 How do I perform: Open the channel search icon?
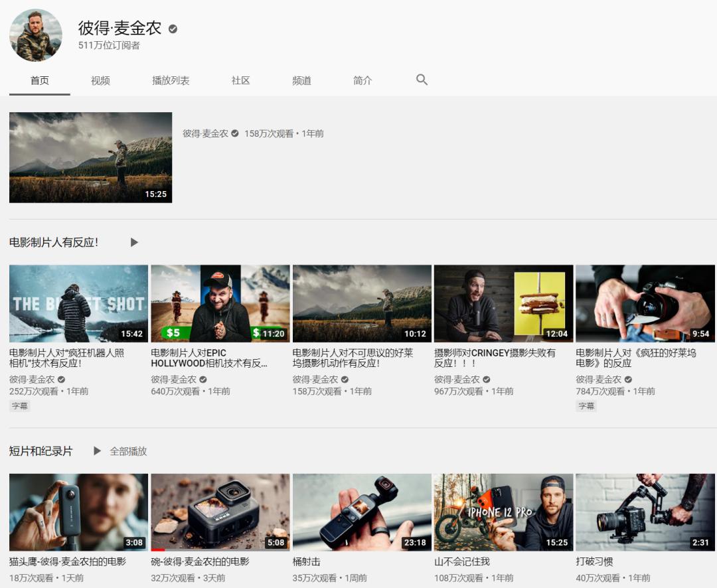[x=422, y=80]
